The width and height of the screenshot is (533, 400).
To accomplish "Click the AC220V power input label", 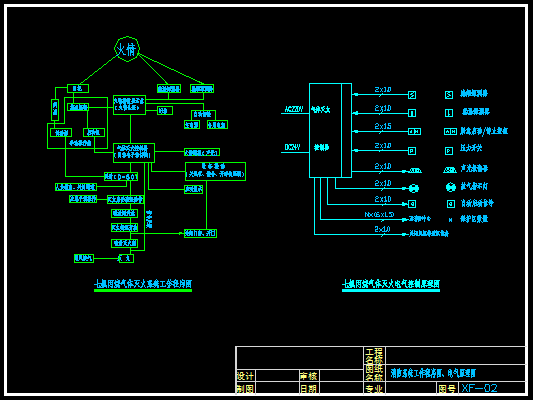I will pyautogui.click(x=293, y=109).
